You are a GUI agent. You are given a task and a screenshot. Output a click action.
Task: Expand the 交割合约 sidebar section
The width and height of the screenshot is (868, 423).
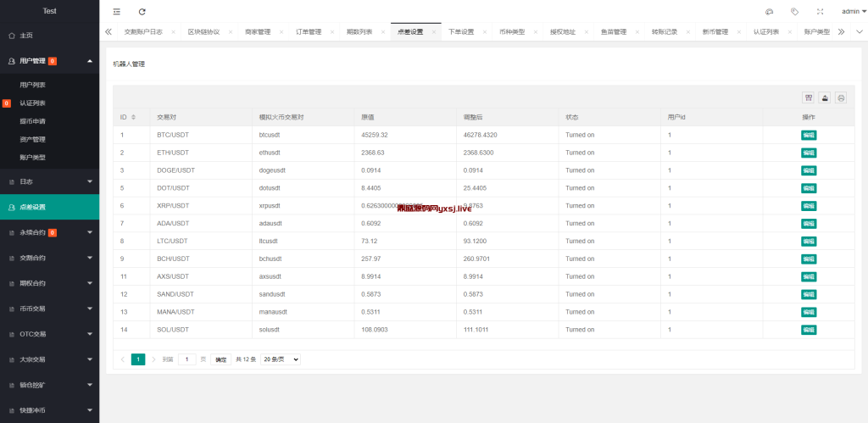tap(50, 258)
